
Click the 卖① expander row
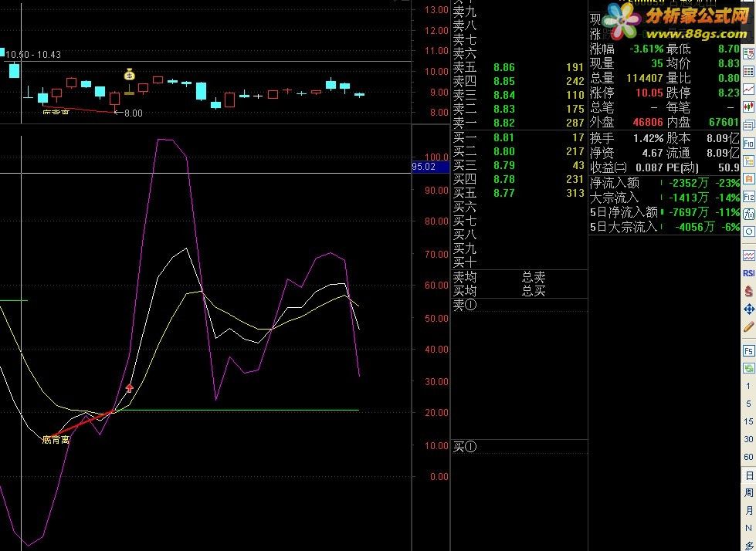[519, 305]
